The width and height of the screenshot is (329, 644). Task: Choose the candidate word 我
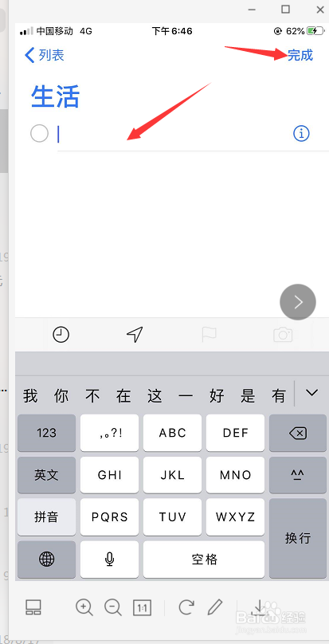pyautogui.click(x=30, y=396)
